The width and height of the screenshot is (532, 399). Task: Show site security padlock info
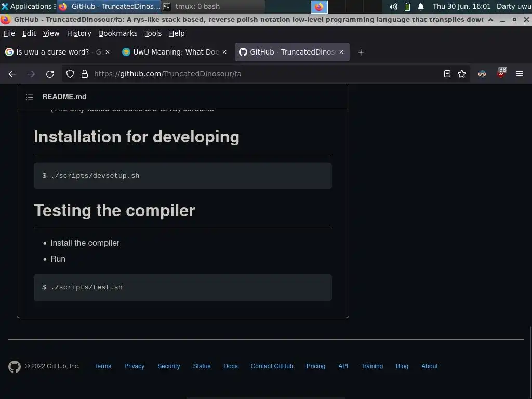(85, 74)
